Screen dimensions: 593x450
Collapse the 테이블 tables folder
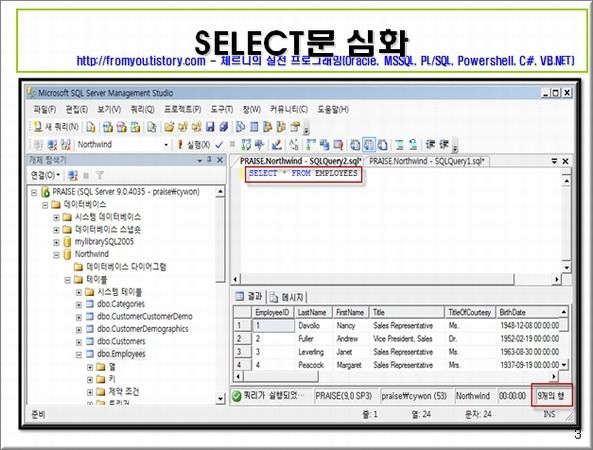67,280
